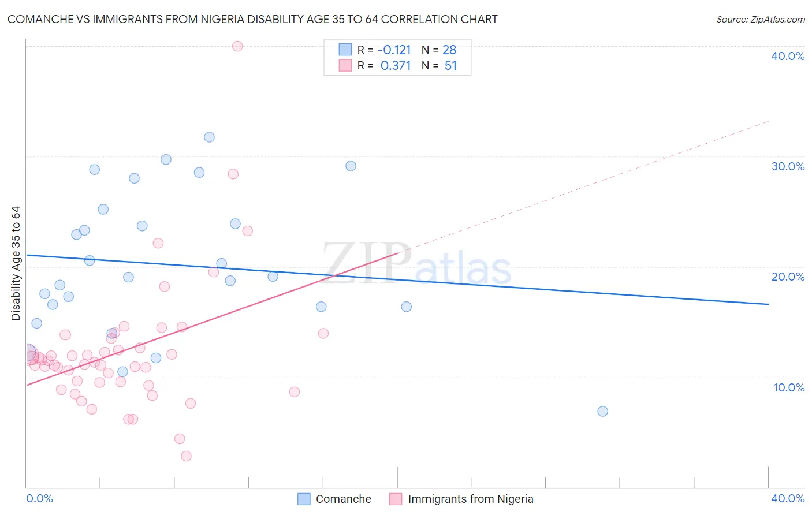Click the solid pink Nigeria regression line
This screenshot has height=515, width=812.
pos(212,319)
